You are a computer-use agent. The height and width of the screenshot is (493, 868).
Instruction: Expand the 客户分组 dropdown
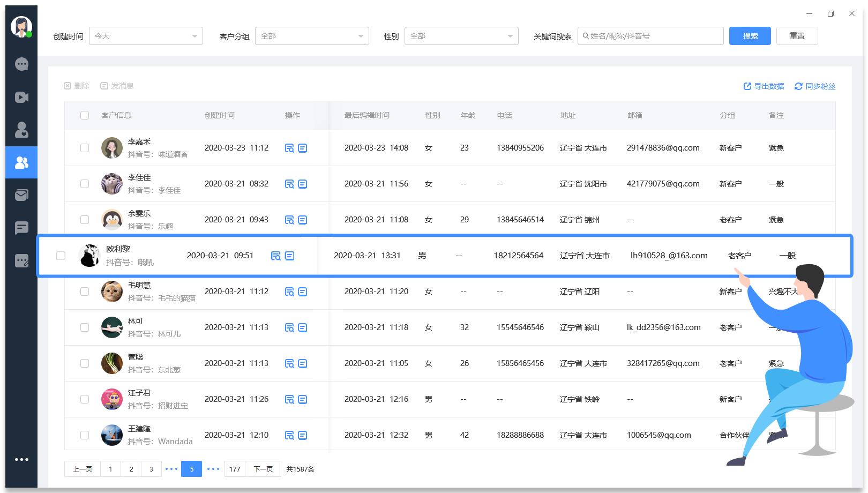[312, 36]
